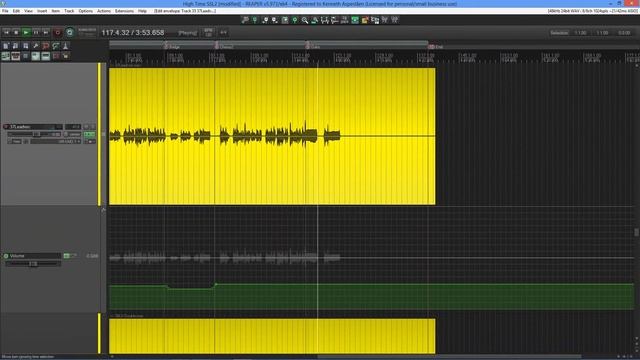Open the Help menu

point(142,11)
